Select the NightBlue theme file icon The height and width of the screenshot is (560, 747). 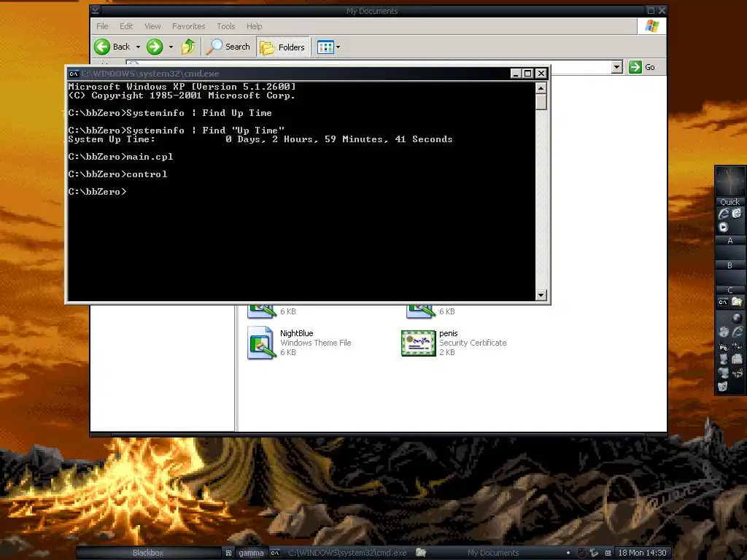[x=261, y=343]
